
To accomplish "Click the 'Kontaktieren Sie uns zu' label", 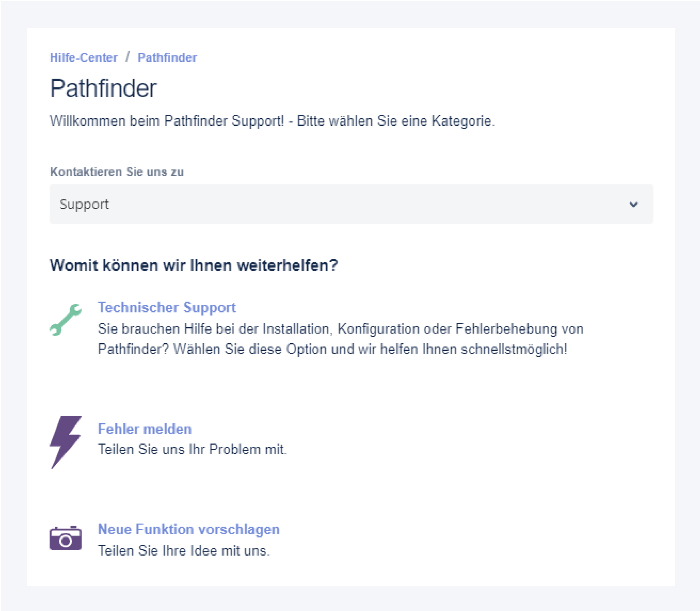I will [117, 172].
